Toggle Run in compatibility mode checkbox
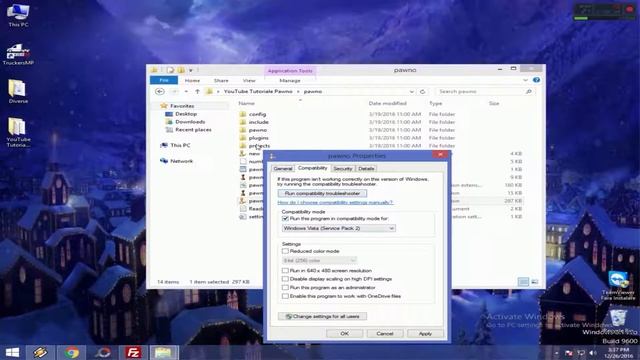The image size is (640, 360). tap(285, 219)
